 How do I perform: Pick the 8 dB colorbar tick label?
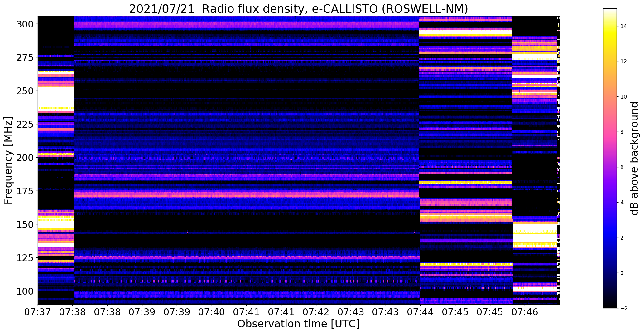(622, 132)
